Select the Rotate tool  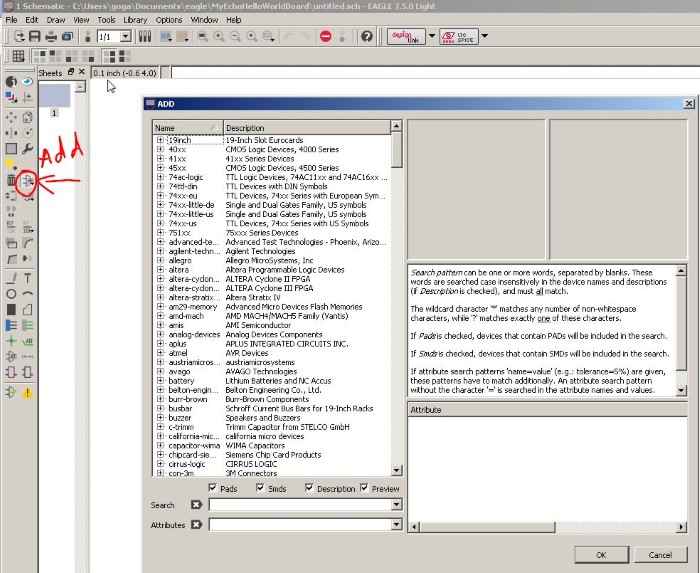click(x=28, y=133)
